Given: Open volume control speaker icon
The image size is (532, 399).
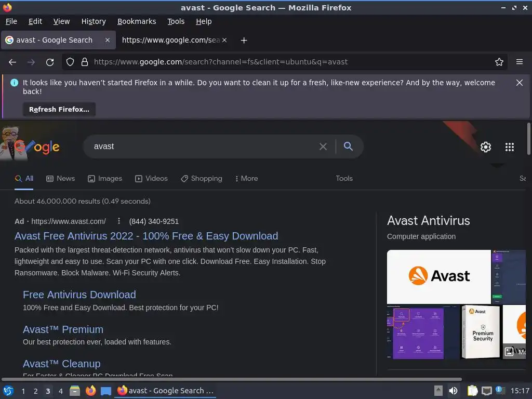Looking at the screenshot, I should (x=453, y=391).
